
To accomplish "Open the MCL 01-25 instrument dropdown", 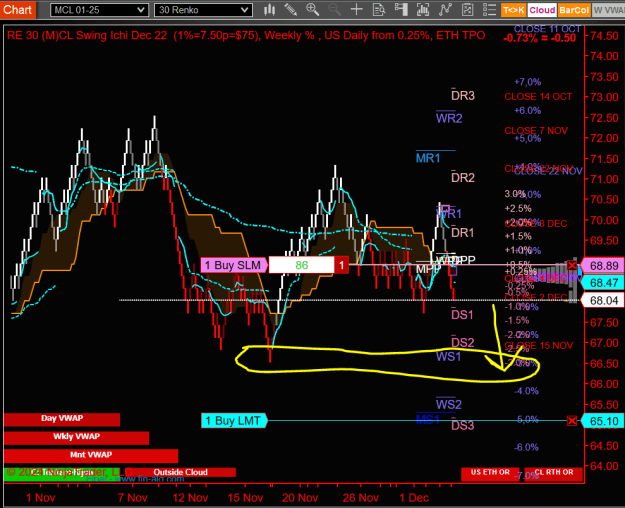I will (x=99, y=10).
